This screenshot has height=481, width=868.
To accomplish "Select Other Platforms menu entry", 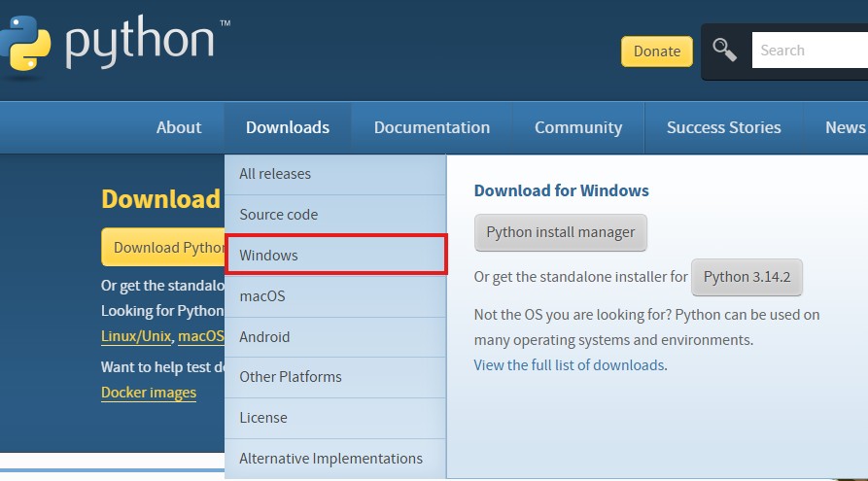I will coord(335,377).
